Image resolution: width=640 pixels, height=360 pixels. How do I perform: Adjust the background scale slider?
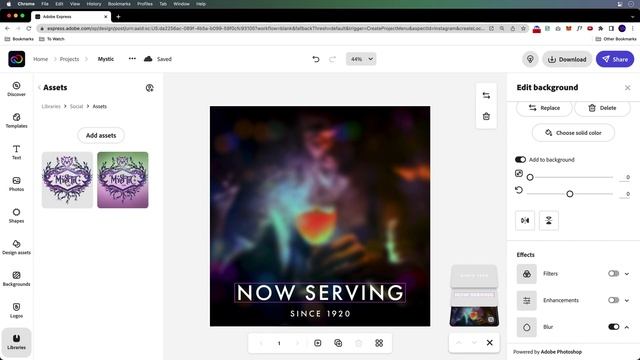pos(571,177)
